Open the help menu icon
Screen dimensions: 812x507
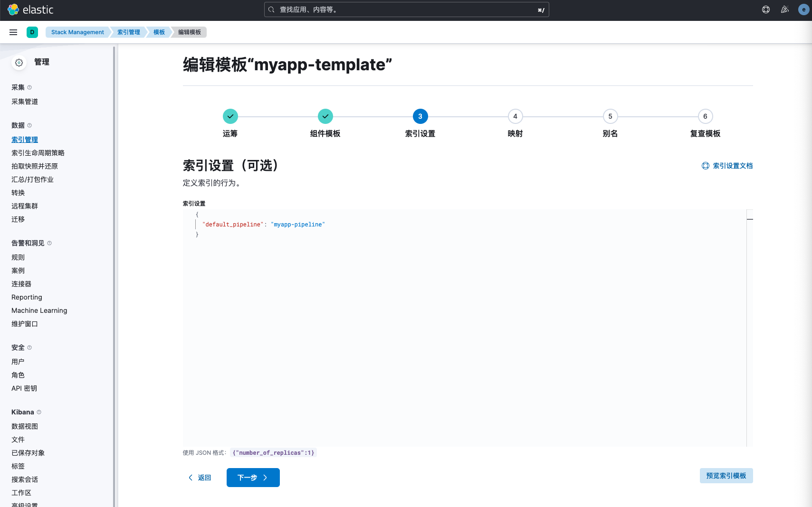click(766, 9)
